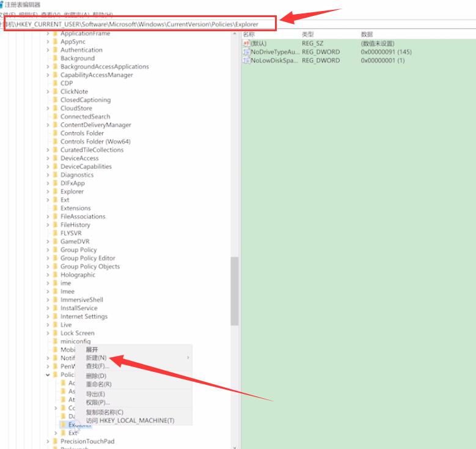
Task: Choose 导出(E) from the context menu
Action: pos(95,395)
